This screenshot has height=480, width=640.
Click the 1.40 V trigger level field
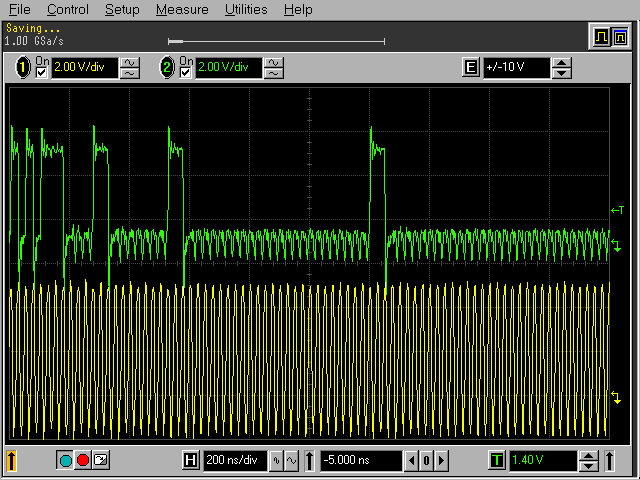[x=543, y=460]
